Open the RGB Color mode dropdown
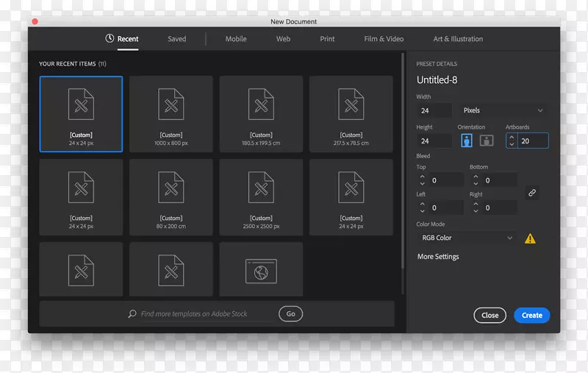The width and height of the screenshot is (588, 373). click(467, 238)
